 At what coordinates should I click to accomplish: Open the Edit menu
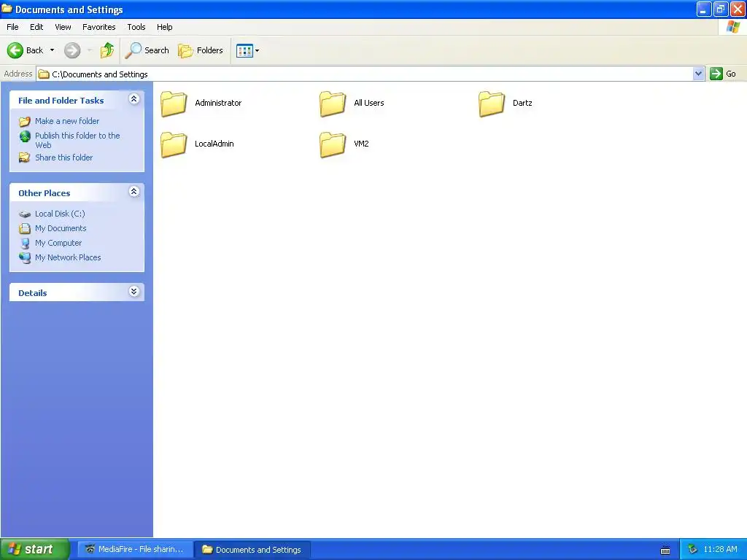(36, 27)
